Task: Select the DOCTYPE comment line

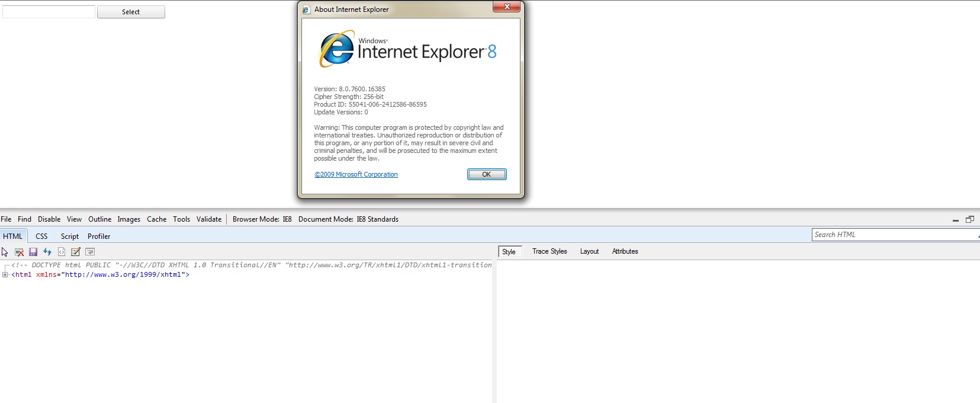Action: coord(252,265)
